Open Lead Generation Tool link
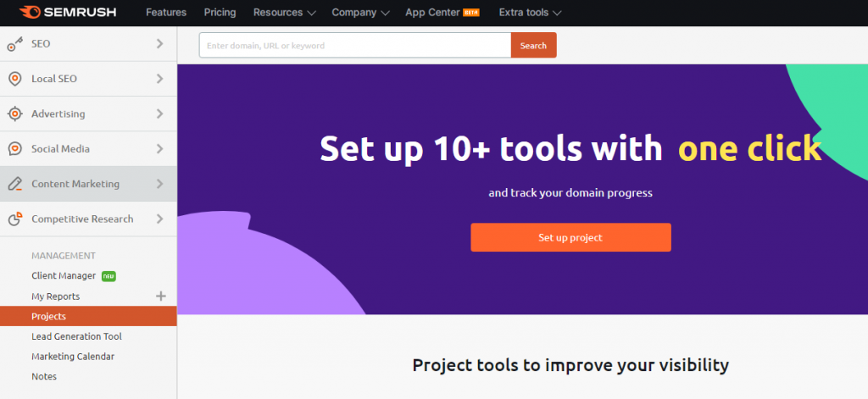 point(76,336)
